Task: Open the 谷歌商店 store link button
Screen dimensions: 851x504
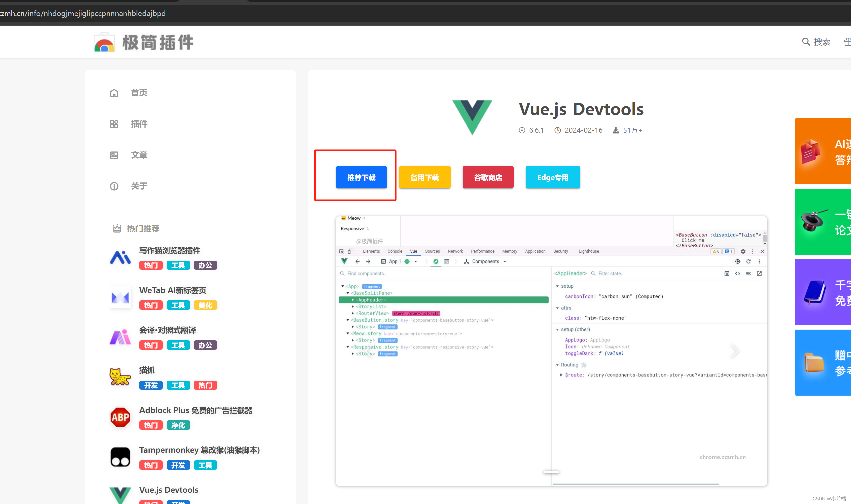Action: pyautogui.click(x=488, y=177)
